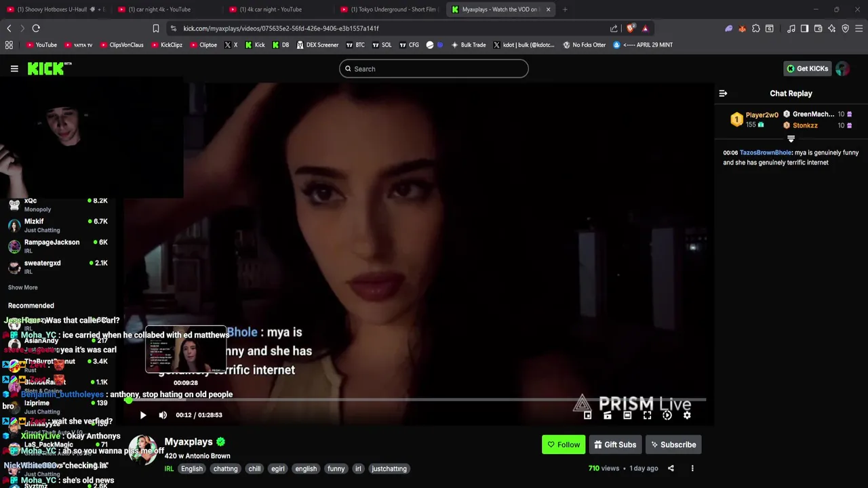The image size is (868, 488).
Task: Open the browser main menu
Action: (859, 28)
